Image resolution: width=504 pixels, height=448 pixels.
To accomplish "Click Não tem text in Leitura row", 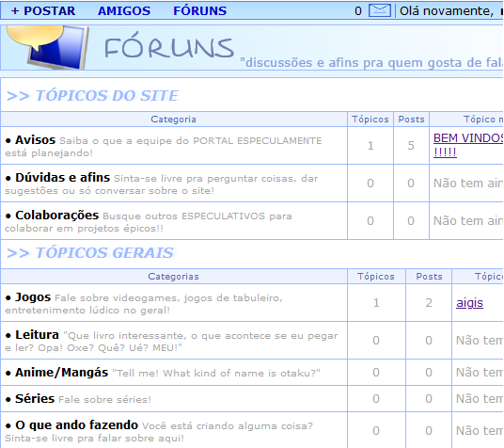I will click(x=480, y=340).
